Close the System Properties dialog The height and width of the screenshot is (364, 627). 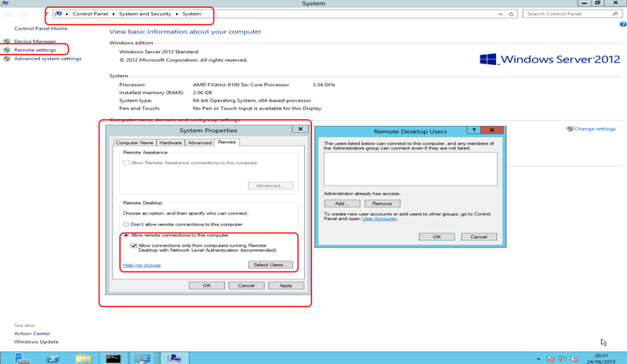[300, 129]
